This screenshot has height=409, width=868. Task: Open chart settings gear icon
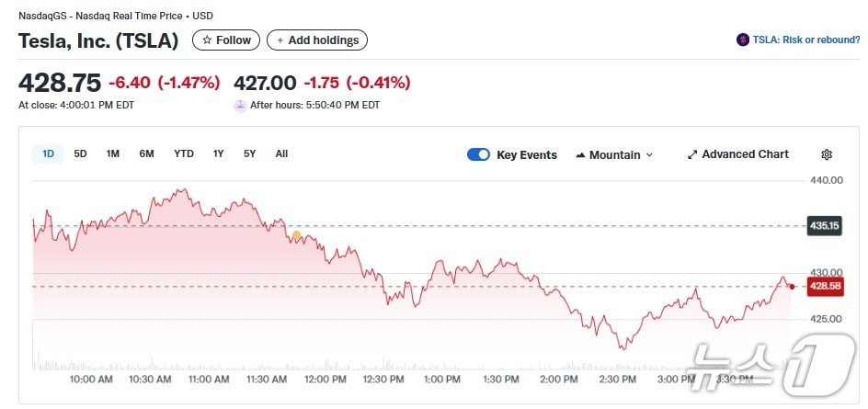click(827, 154)
